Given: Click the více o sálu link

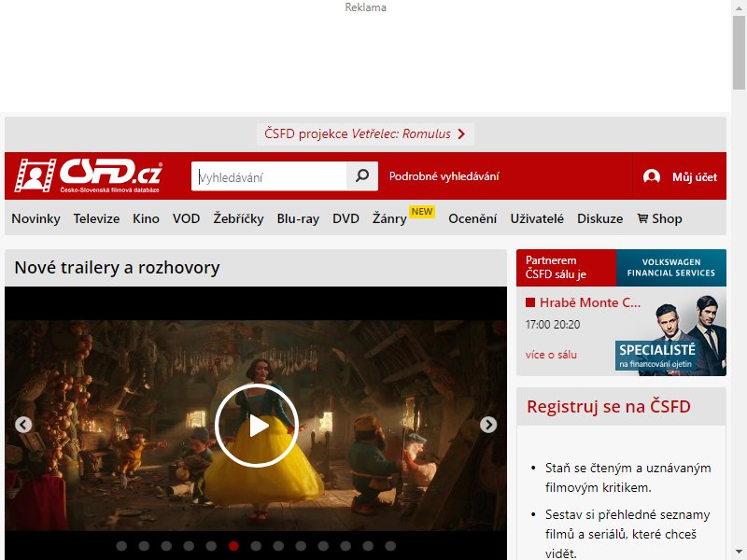Looking at the screenshot, I should [551, 355].
